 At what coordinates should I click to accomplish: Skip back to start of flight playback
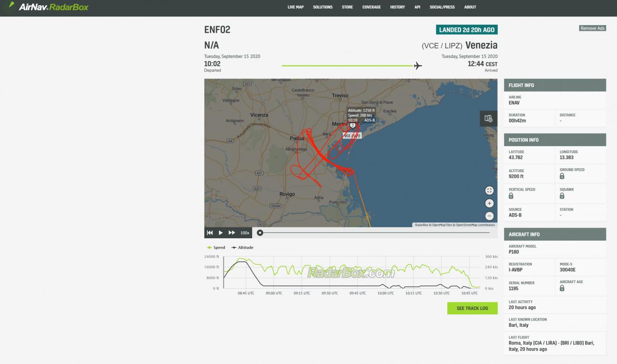(210, 233)
